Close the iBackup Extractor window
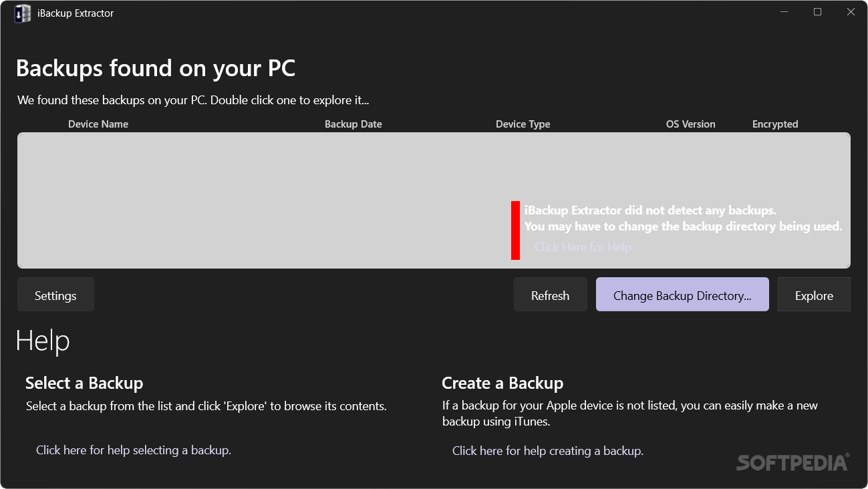Screen dimensions: 868x489 851,12
